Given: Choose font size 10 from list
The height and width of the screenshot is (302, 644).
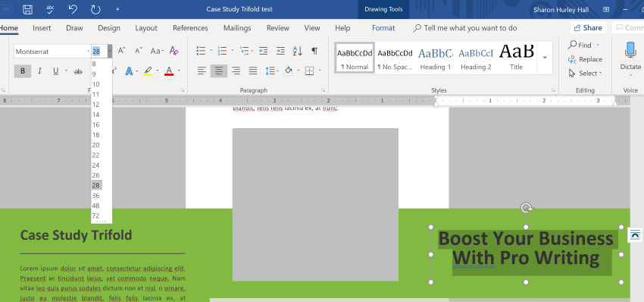Looking at the screenshot, I should click(95, 84).
